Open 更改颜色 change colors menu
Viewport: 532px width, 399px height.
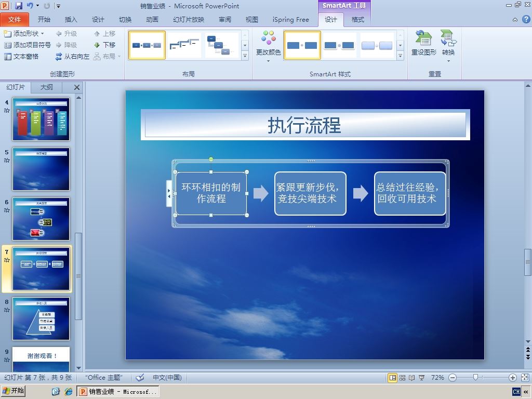(269, 47)
